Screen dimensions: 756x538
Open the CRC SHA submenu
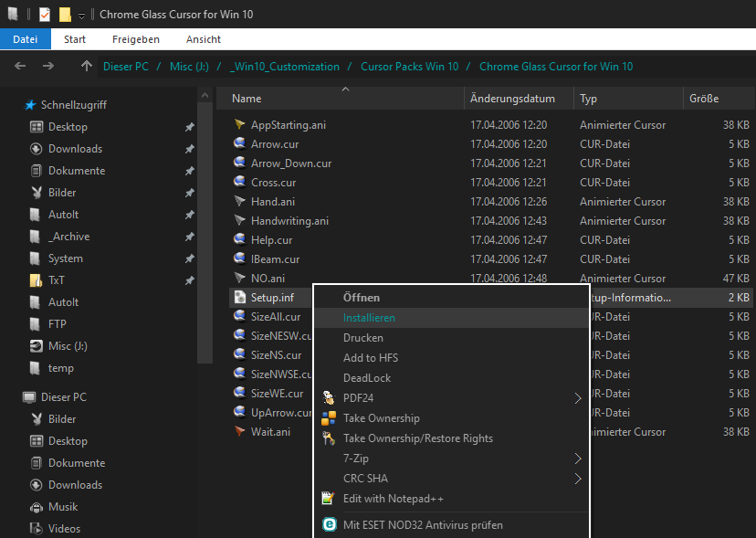click(578, 479)
